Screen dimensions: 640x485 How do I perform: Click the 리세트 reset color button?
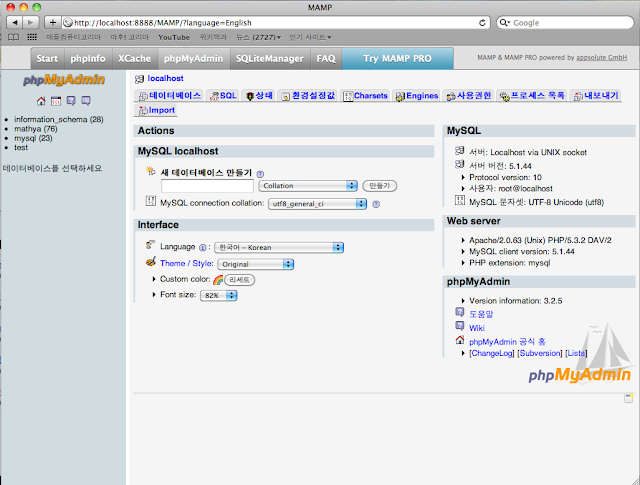click(x=240, y=280)
